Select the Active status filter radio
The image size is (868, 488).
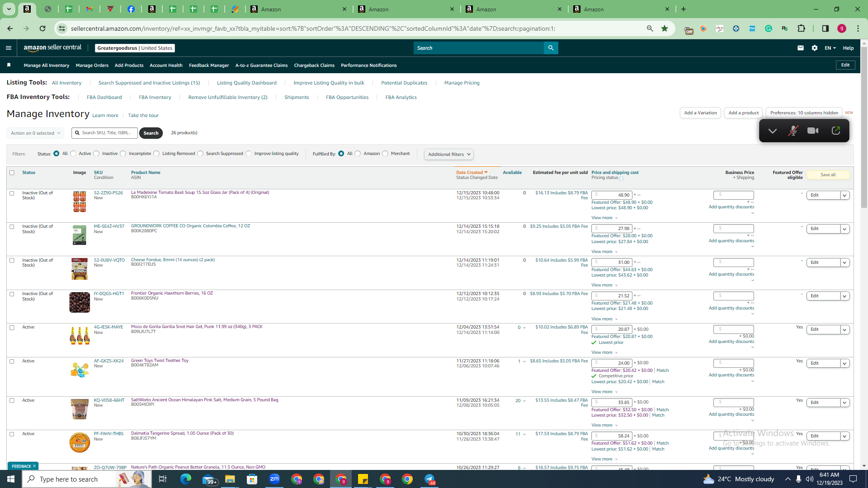click(x=73, y=154)
